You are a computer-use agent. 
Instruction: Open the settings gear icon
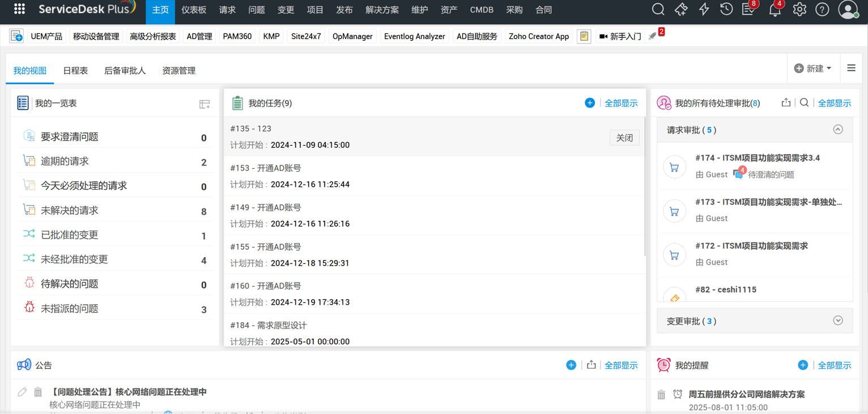pyautogui.click(x=799, y=10)
